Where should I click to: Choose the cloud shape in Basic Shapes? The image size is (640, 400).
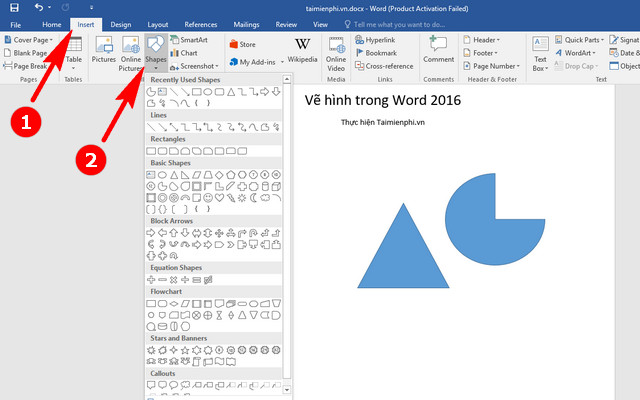[x=265, y=198]
